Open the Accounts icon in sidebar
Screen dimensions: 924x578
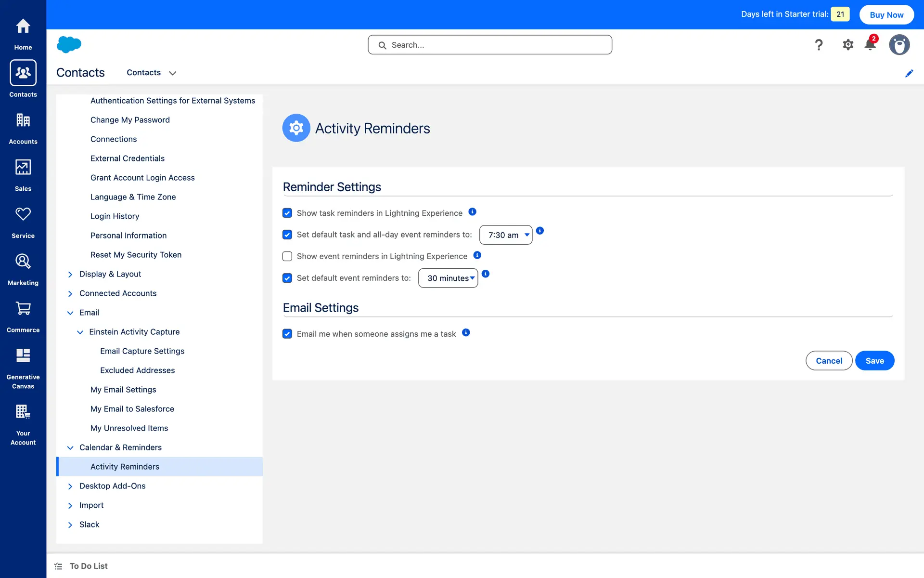[23, 120]
